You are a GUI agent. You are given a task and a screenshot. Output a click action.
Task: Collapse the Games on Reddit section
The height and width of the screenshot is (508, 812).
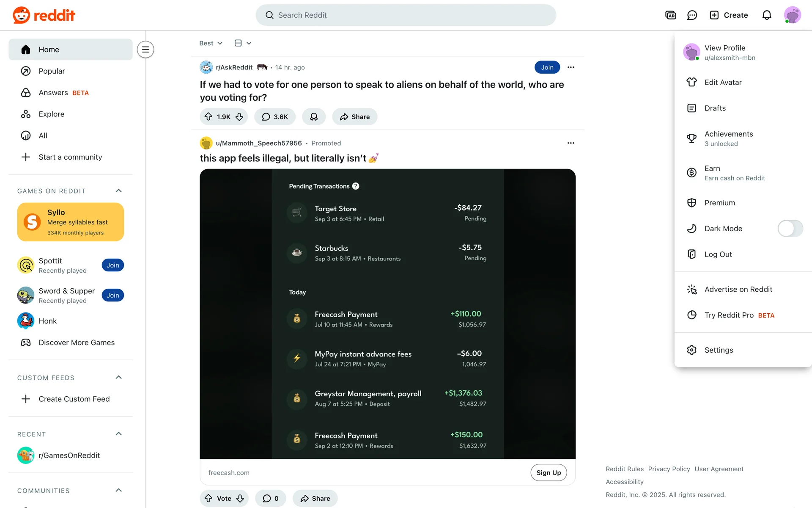click(x=118, y=191)
